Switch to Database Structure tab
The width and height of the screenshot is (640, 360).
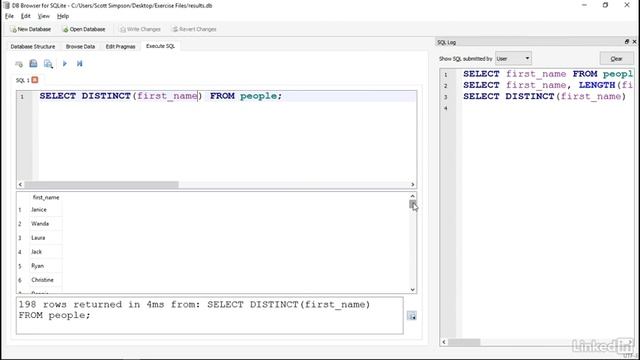click(x=33, y=47)
